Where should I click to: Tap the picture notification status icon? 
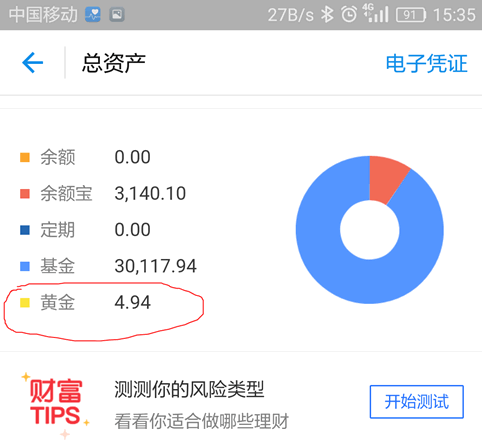(x=117, y=15)
